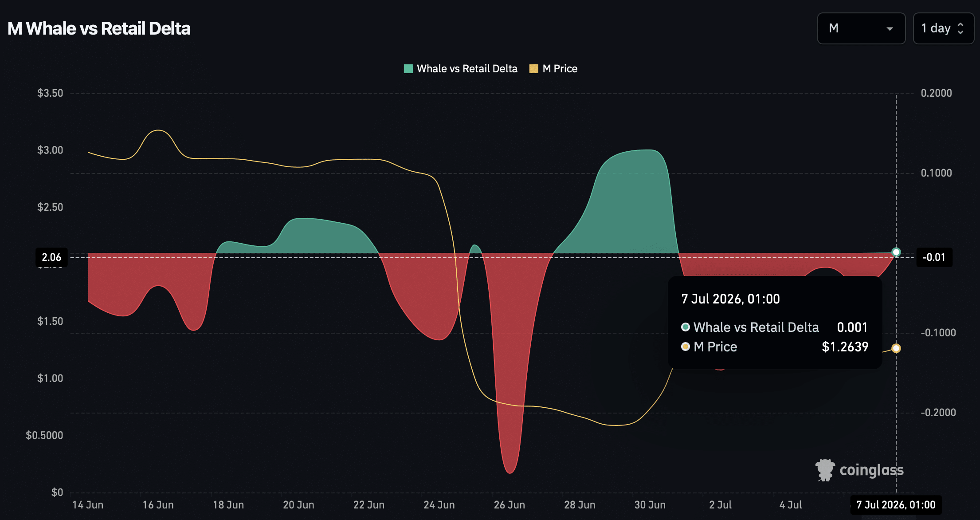Expand the coin dropdown arrow
The height and width of the screenshot is (520, 980).
tap(890, 29)
